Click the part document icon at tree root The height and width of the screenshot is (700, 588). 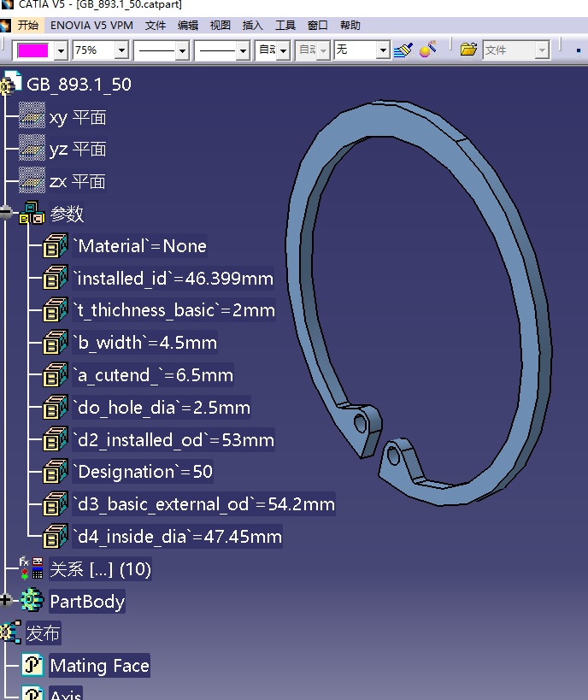tap(11, 84)
